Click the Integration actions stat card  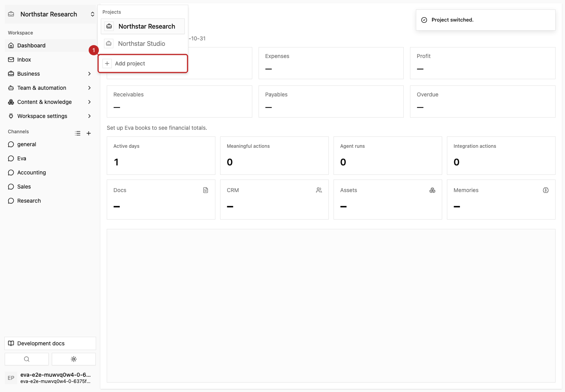pyautogui.click(x=501, y=156)
